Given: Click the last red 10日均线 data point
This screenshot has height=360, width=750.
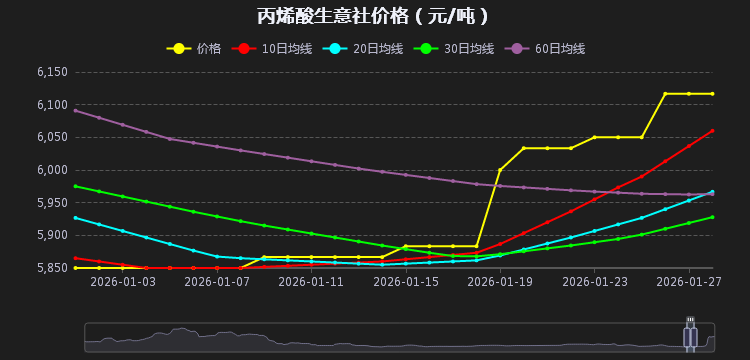Looking at the screenshot, I should (713, 131).
